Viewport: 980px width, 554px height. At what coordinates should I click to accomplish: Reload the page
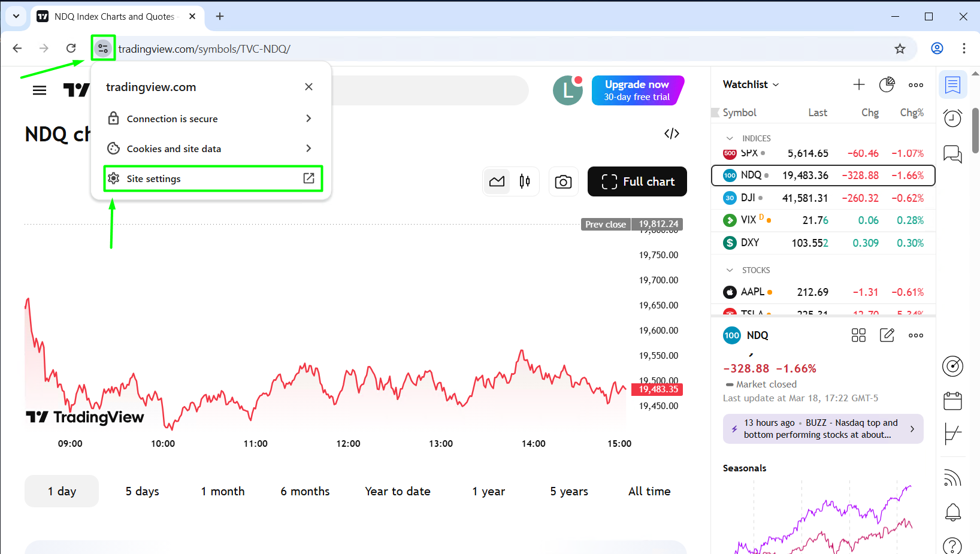click(71, 49)
